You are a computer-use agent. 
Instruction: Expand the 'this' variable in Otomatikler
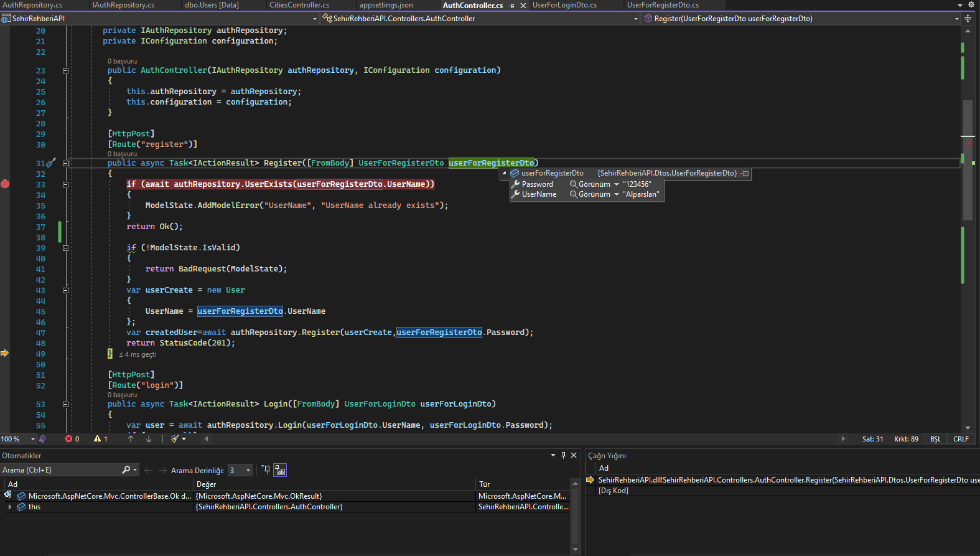[x=9, y=507]
